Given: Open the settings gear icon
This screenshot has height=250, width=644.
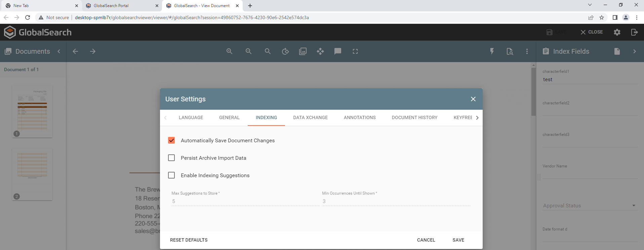Looking at the screenshot, I should point(617,32).
